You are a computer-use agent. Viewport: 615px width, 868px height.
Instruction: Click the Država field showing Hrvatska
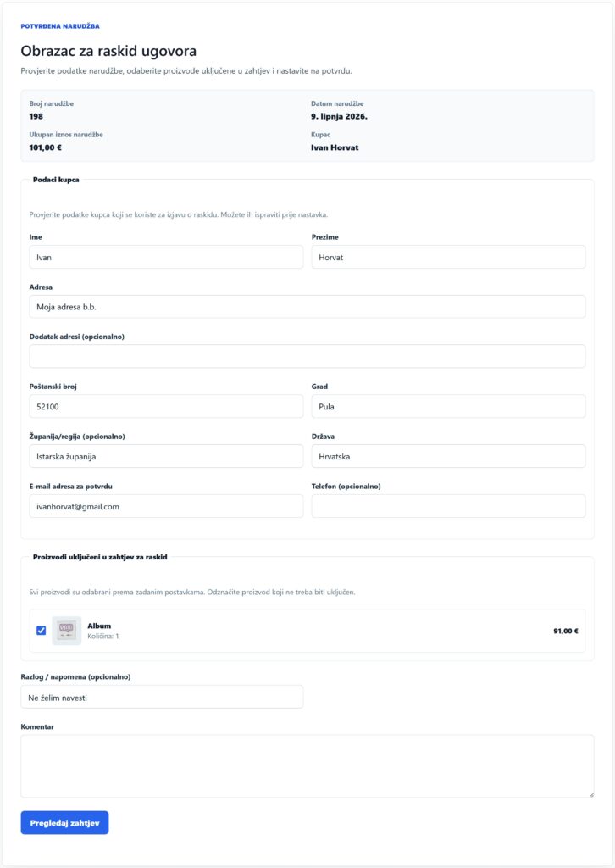pyautogui.click(x=448, y=457)
